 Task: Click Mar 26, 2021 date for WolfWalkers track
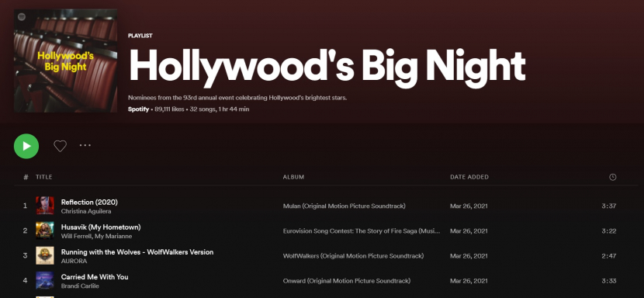point(469,256)
